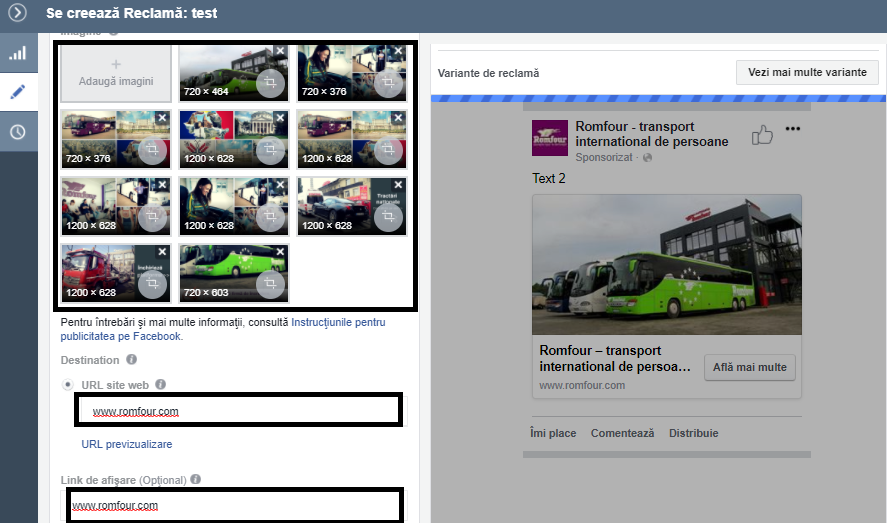887x523 pixels.
Task: Crop the 720 × 603 green bus image
Action: pos(270,285)
